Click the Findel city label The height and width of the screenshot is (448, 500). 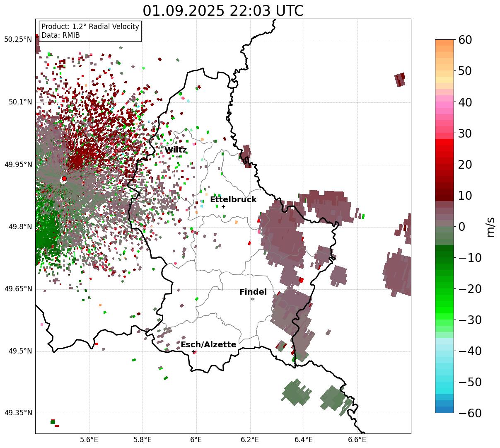click(253, 292)
